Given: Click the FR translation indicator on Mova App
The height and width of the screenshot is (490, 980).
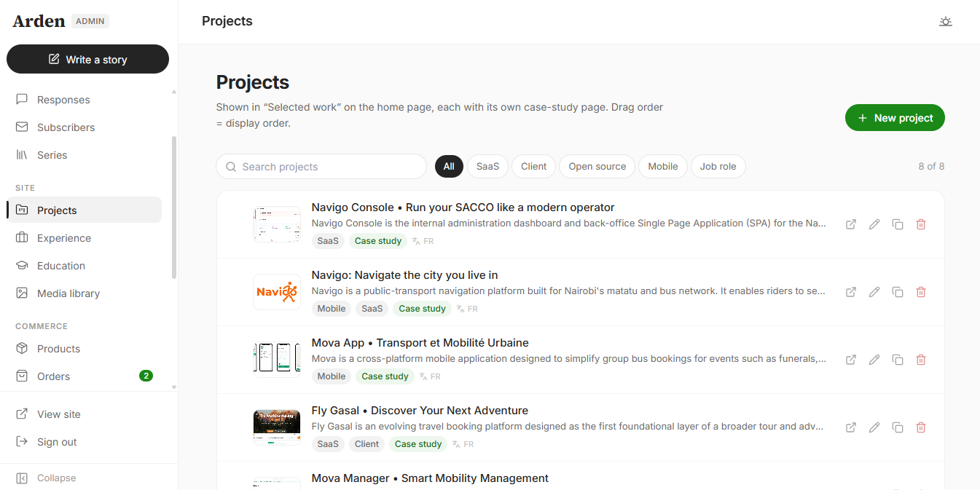Looking at the screenshot, I should point(428,376).
